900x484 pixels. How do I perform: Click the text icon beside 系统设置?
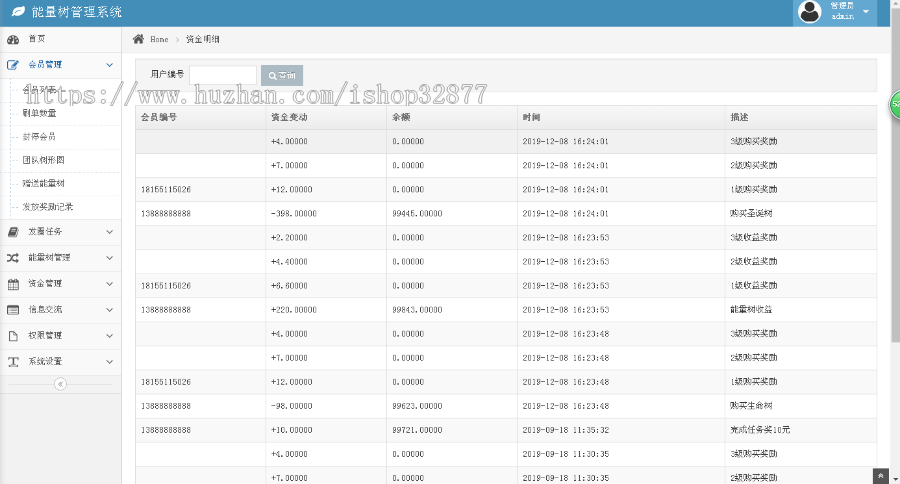[13, 362]
